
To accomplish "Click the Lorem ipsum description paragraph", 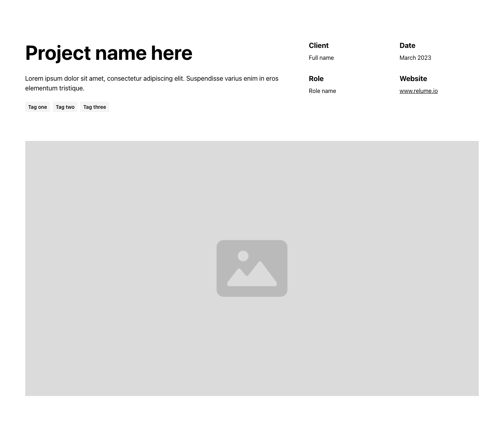I will click(x=152, y=83).
